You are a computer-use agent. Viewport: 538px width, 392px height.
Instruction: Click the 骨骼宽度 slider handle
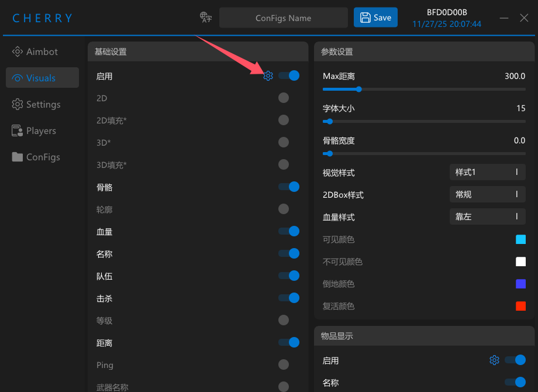(x=330, y=154)
